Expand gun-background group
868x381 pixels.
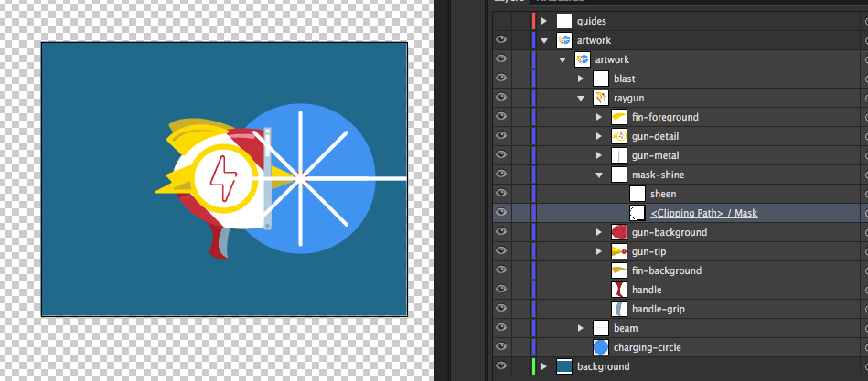pyautogui.click(x=599, y=232)
